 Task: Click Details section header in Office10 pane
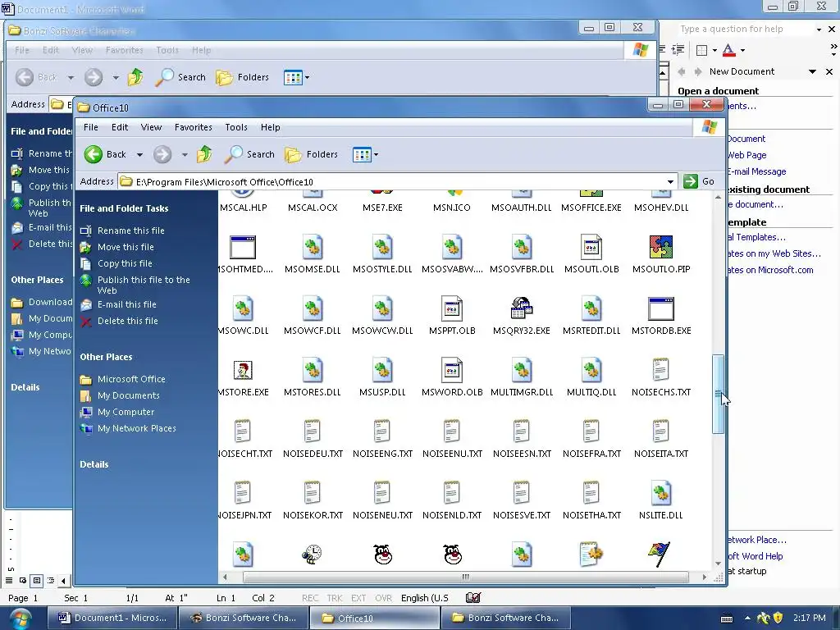pyautogui.click(x=94, y=464)
